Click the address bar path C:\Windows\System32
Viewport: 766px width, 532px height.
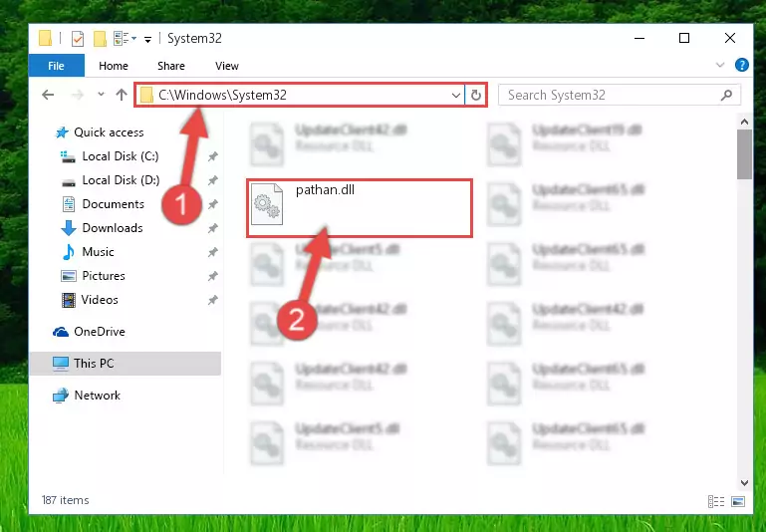[x=222, y=95]
